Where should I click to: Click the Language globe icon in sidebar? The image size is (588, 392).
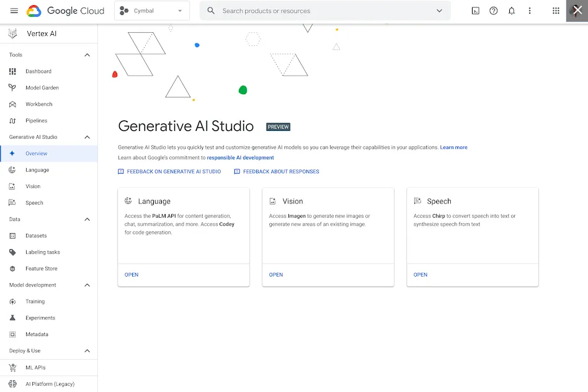(x=12, y=170)
